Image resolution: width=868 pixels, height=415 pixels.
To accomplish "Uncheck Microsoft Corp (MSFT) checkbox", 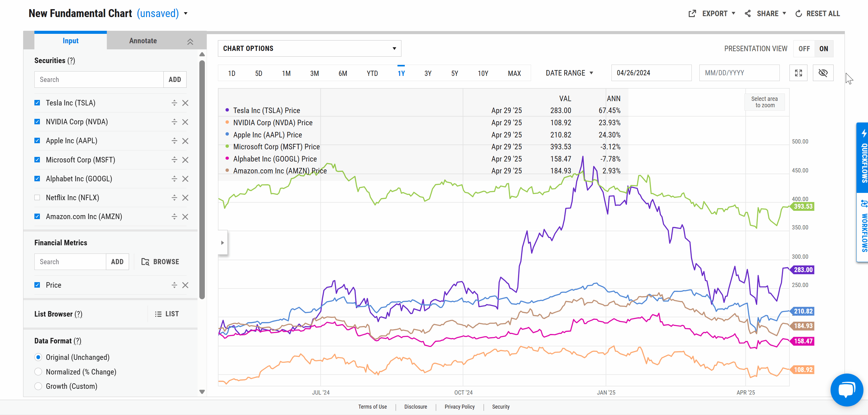I will coord(37,160).
